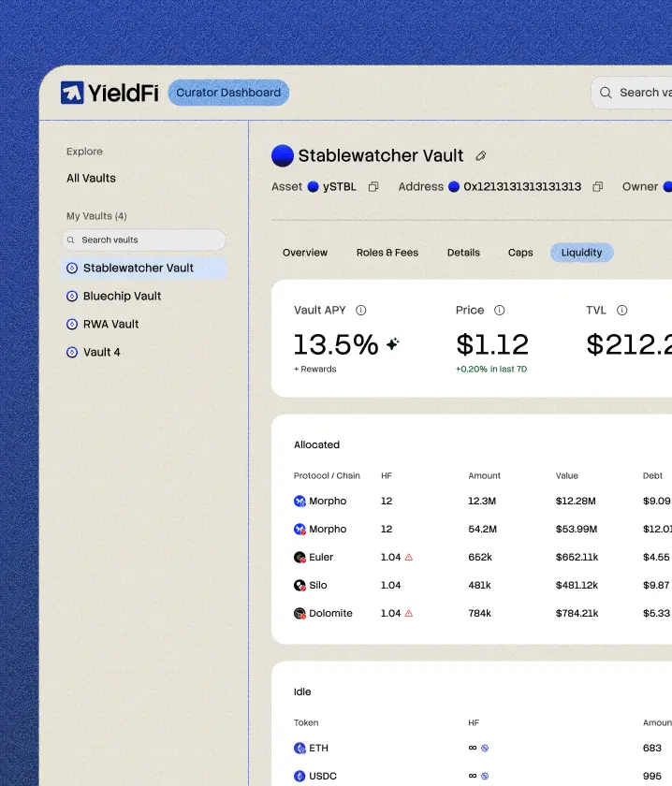
Task: Select RWA Vault in the sidebar
Action: (x=110, y=324)
